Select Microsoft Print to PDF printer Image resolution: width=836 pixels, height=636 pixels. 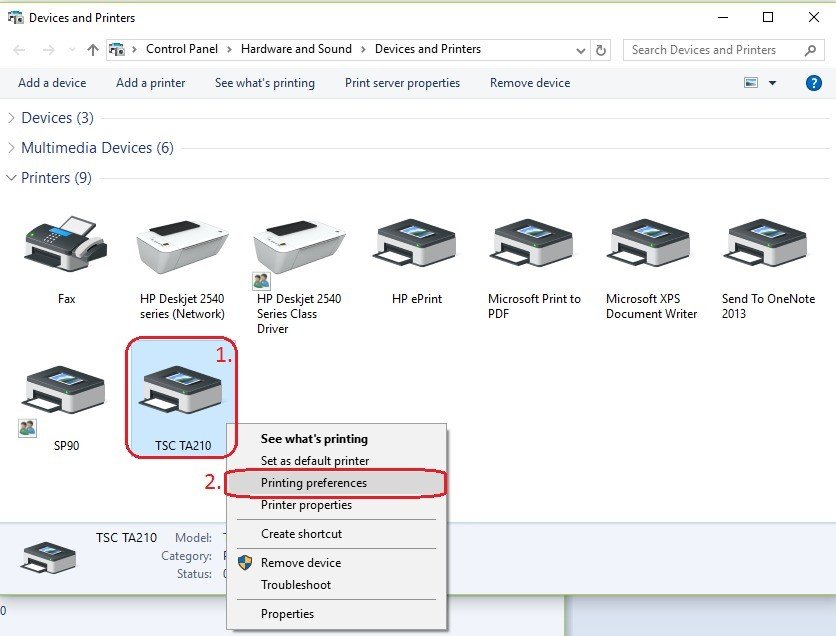(534, 243)
